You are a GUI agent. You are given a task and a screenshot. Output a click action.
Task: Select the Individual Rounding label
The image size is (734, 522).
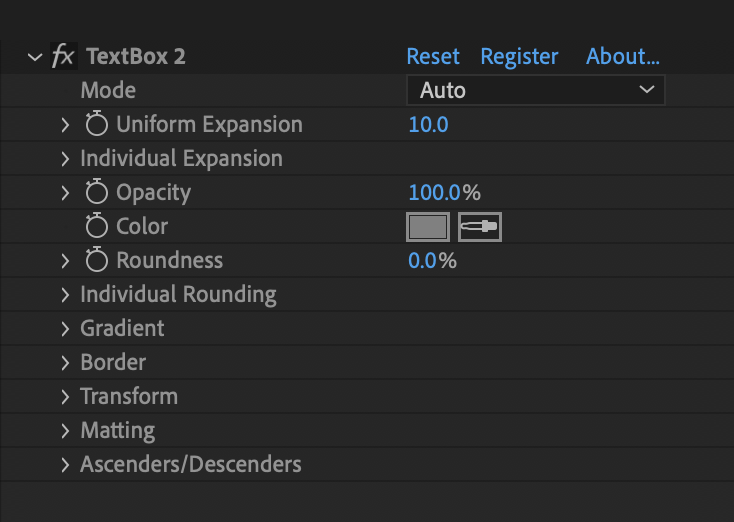pyautogui.click(x=178, y=295)
